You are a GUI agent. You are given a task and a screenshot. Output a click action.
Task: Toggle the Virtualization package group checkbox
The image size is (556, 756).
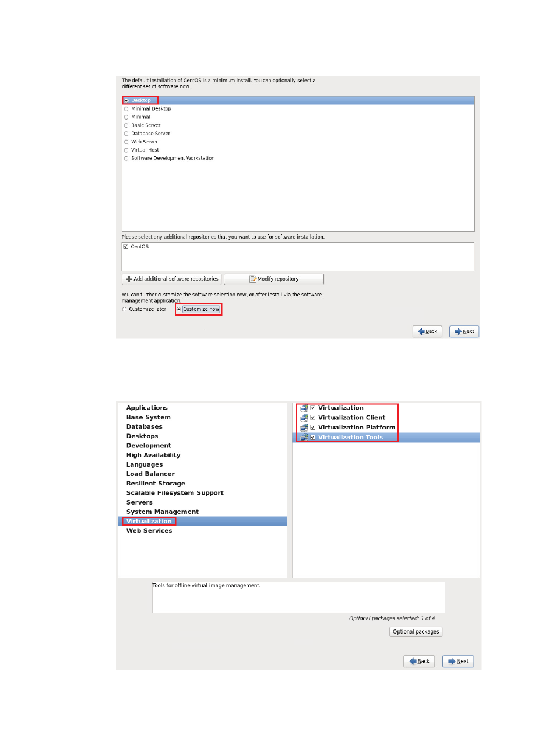[313, 408]
